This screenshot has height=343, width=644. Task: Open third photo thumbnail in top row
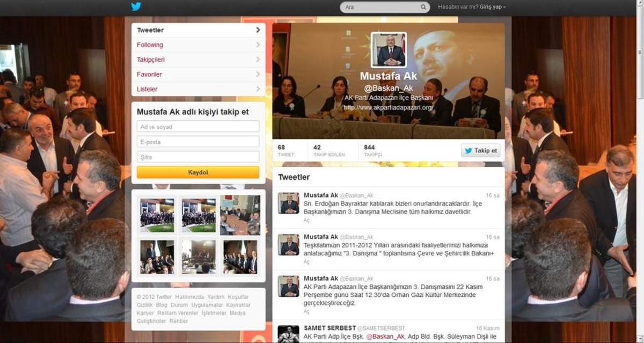pyautogui.click(x=240, y=214)
